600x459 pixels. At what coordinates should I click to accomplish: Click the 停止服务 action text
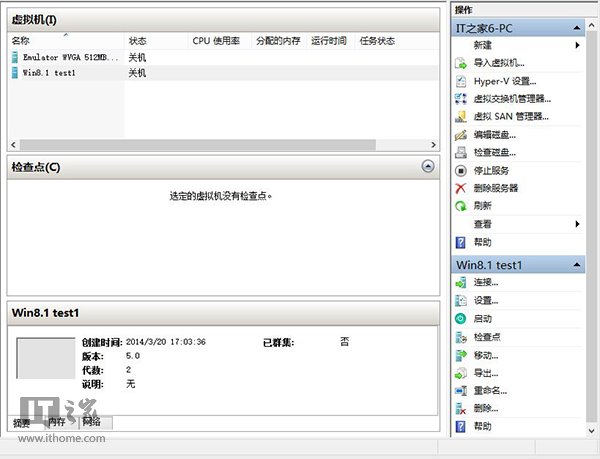click(491, 171)
